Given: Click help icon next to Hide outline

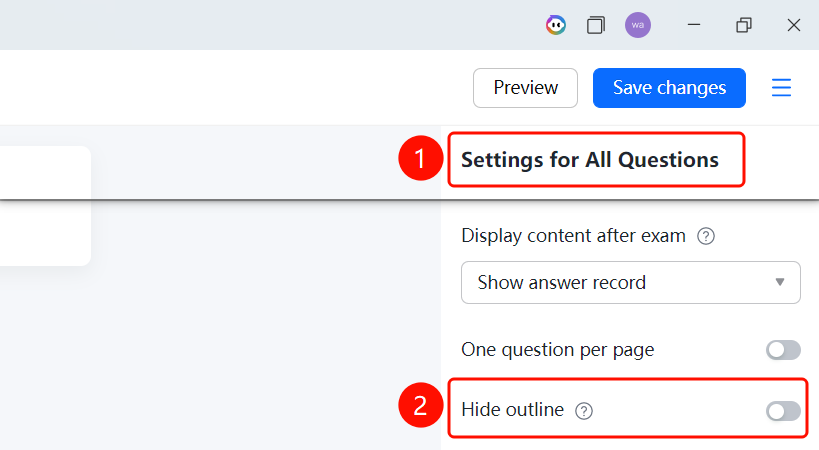Looking at the screenshot, I should [x=584, y=411].
